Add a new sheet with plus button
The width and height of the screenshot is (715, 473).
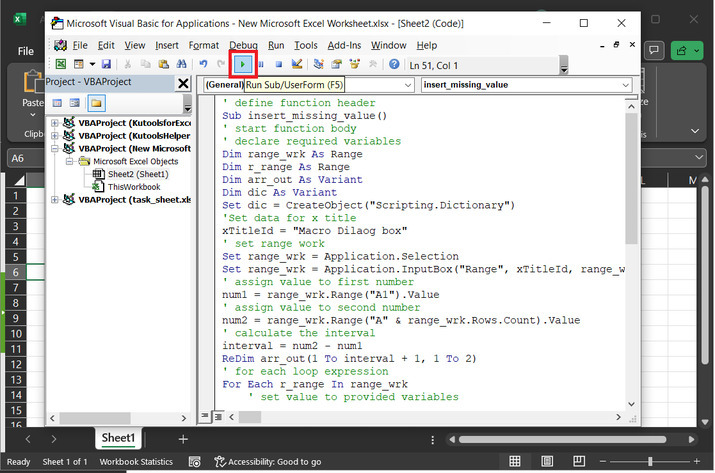pos(183,439)
